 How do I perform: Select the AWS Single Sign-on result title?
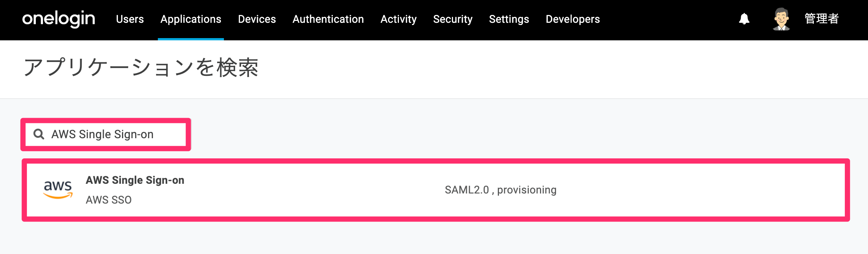click(135, 180)
